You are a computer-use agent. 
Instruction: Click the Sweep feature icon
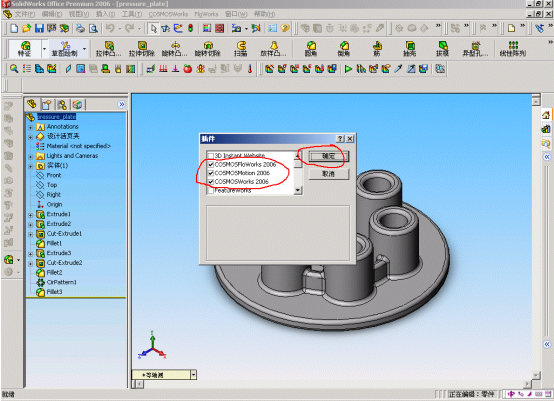tap(241, 48)
